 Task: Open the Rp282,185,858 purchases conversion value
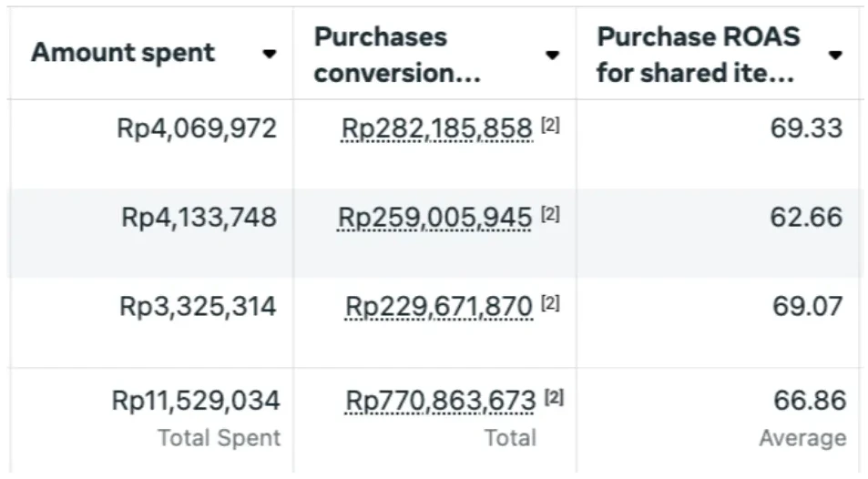[436, 129]
